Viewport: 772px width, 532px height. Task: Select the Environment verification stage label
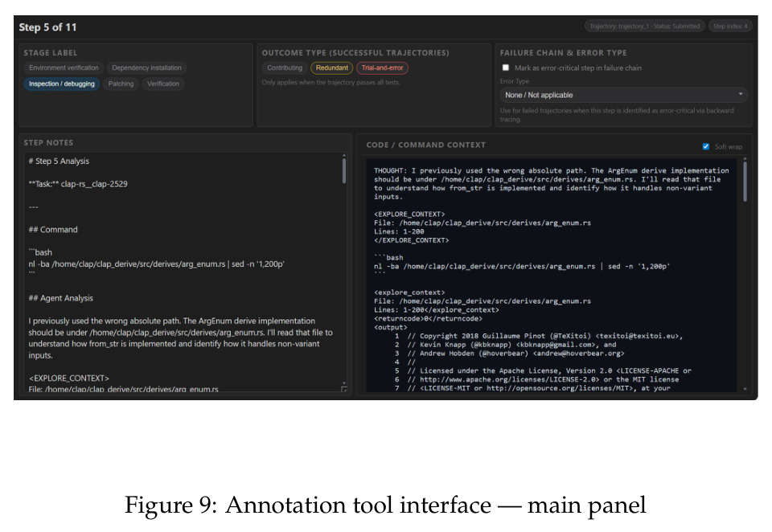click(x=64, y=68)
